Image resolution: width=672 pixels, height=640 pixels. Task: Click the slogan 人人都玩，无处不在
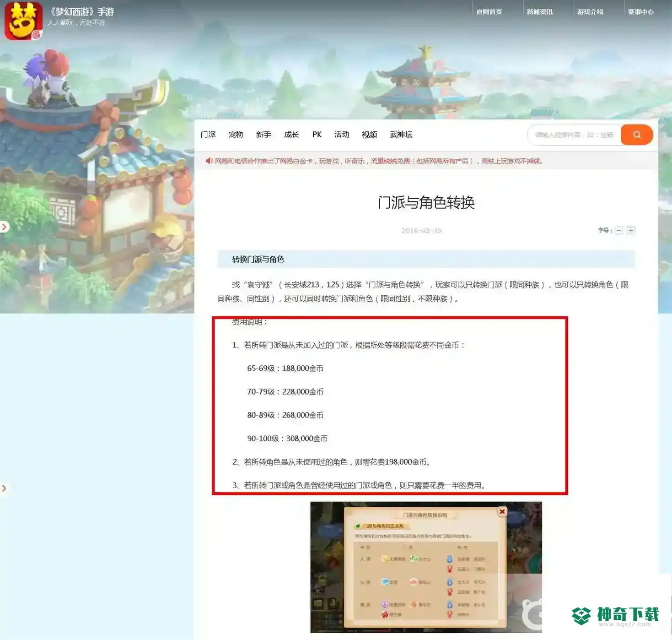tap(77, 22)
